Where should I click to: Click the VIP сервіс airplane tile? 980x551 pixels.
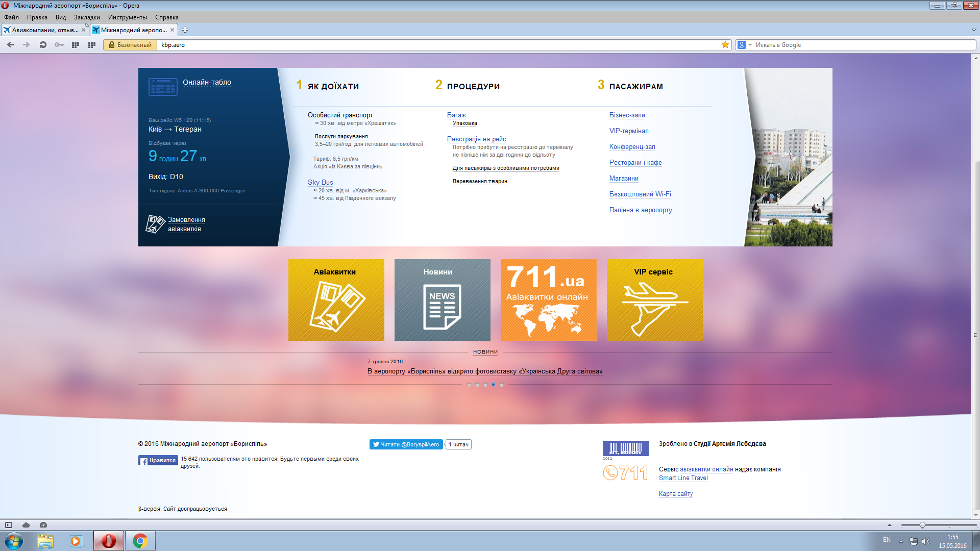[654, 300]
